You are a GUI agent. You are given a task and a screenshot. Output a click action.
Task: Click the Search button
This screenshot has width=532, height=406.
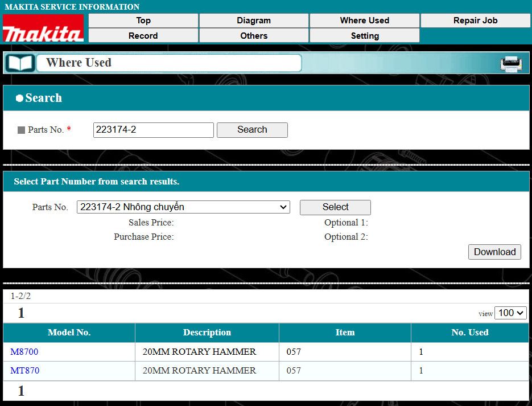tap(252, 130)
